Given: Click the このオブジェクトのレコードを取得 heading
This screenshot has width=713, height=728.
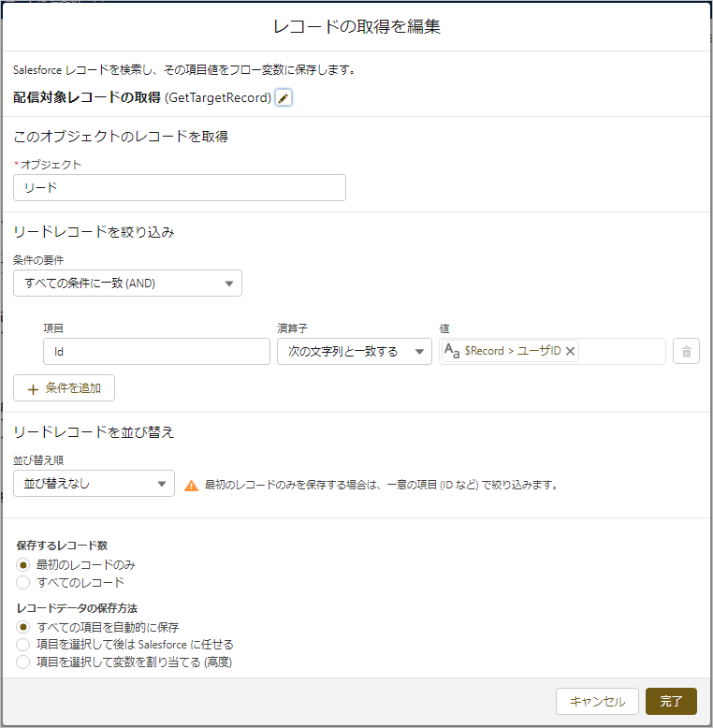Looking at the screenshot, I should tap(121, 137).
